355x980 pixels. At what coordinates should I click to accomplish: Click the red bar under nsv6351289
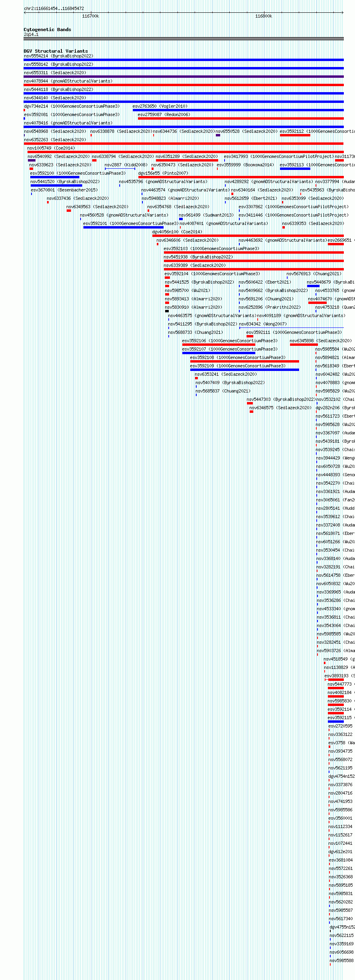point(187,160)
